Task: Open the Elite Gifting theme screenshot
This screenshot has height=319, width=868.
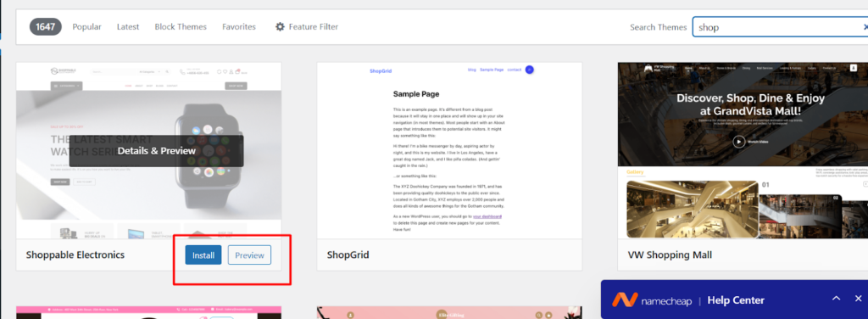Action: [x=449, y=313]
